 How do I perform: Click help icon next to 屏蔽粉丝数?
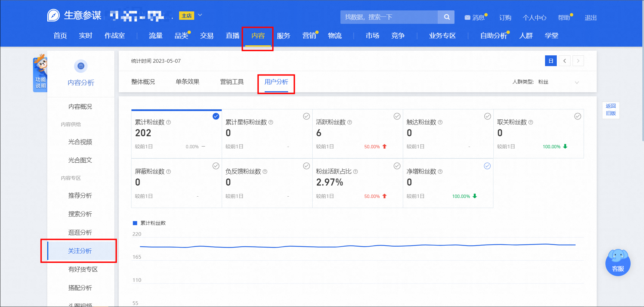click(x=168, y=172)
